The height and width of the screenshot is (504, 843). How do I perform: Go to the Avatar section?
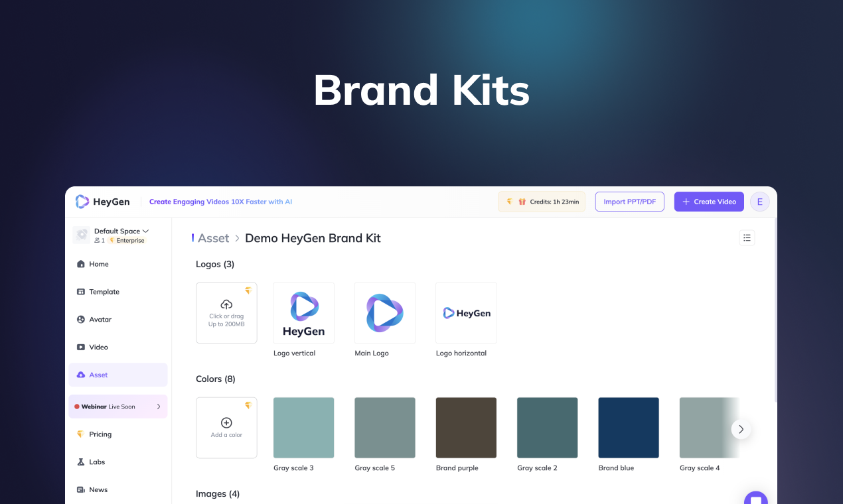(x=118, y=320)
